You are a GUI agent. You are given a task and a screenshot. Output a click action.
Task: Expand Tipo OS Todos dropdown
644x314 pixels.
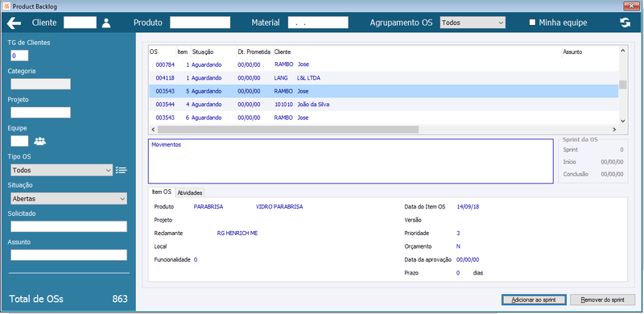[62, 170]
